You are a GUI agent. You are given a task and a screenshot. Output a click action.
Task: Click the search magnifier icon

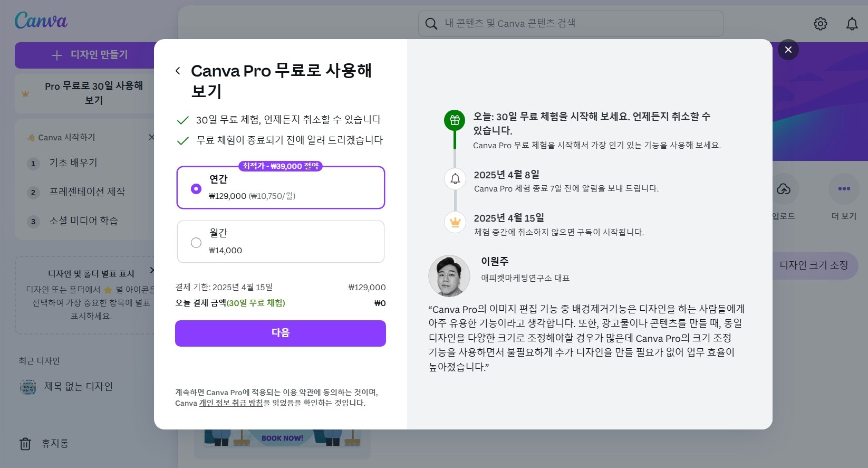pyautogui.click(x=431, y=24)
